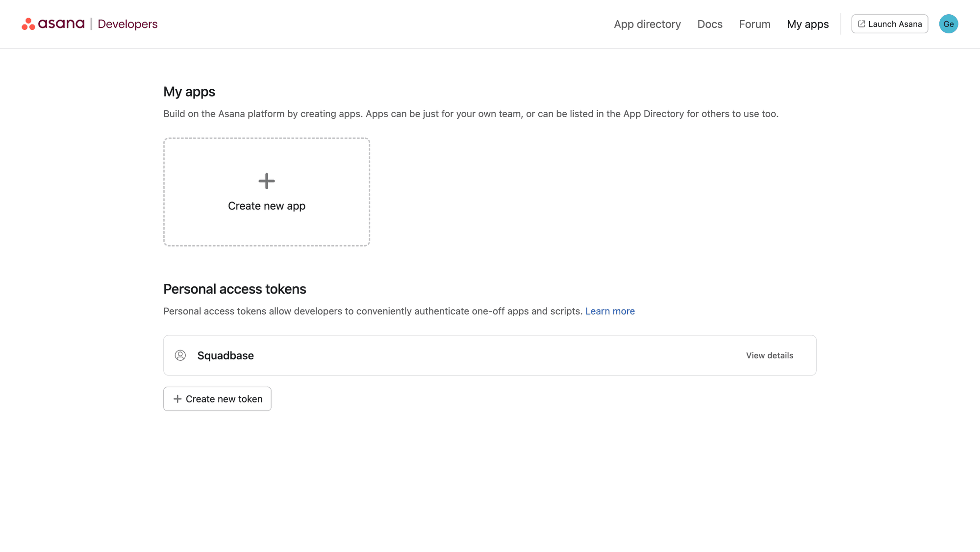Click the My apps page heading

pos(189,91)
